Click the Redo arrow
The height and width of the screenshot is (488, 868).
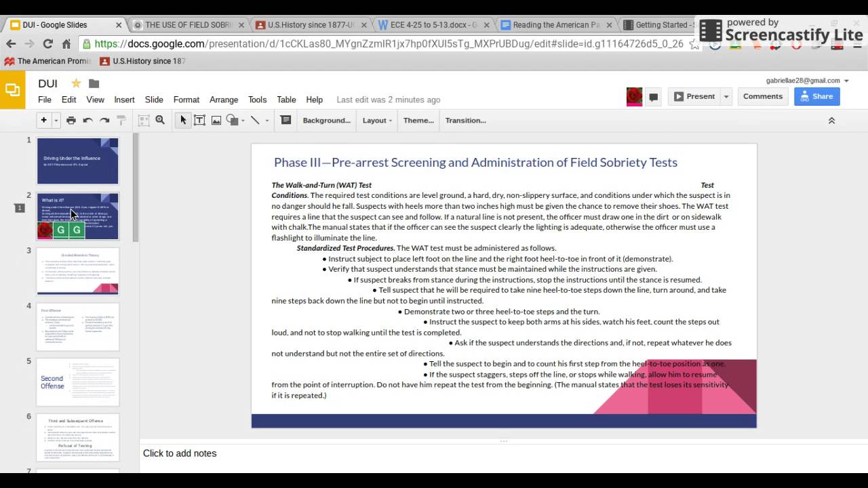(104, 120)
